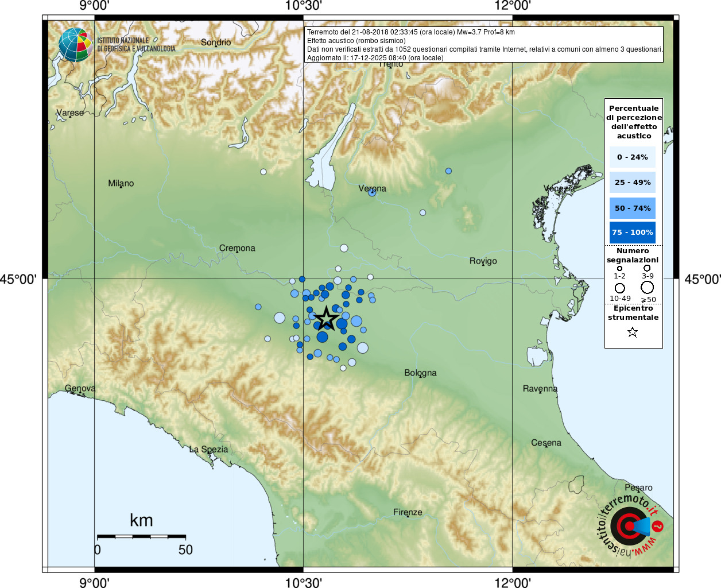Click the km scale bar

click(x=141, y=536)
